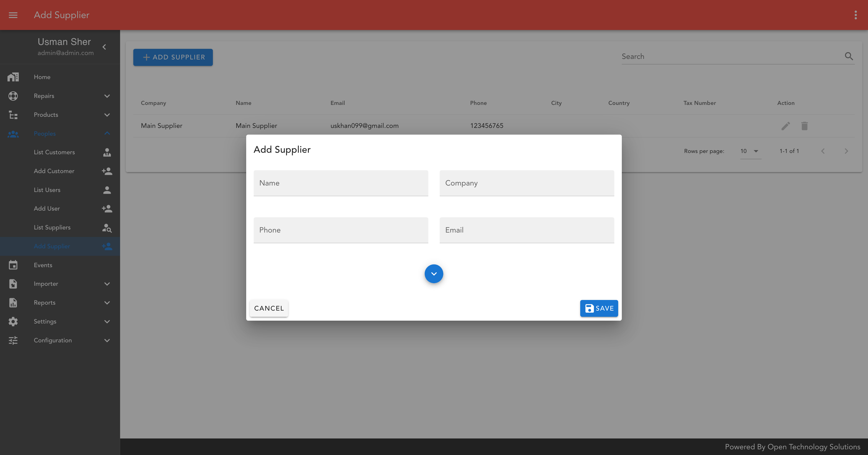
Task: Click the CANCEL button in dialog
Action: [x=269, y=308]
